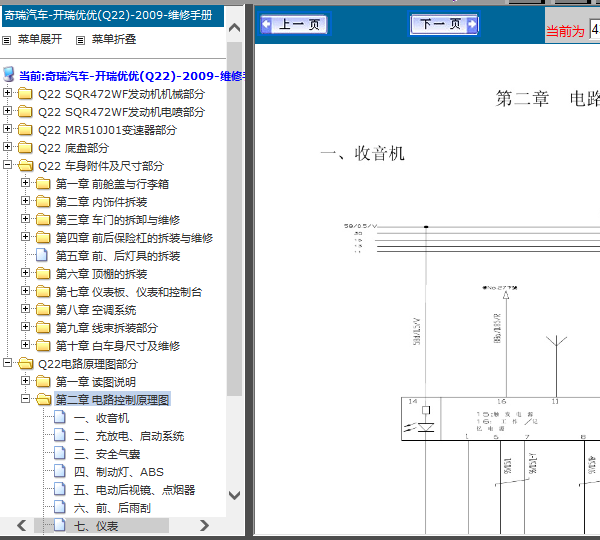Click page icon of 五、电动后视镜、点烟器
600x540 pixels.
coord(60,488)
